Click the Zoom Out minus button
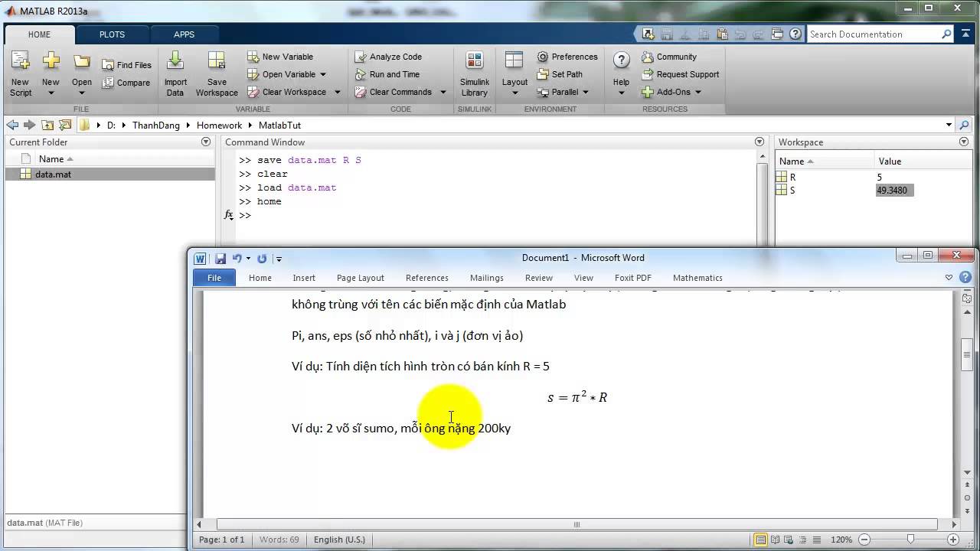This screenshot has height=551, width=980. tap(864, 540)
